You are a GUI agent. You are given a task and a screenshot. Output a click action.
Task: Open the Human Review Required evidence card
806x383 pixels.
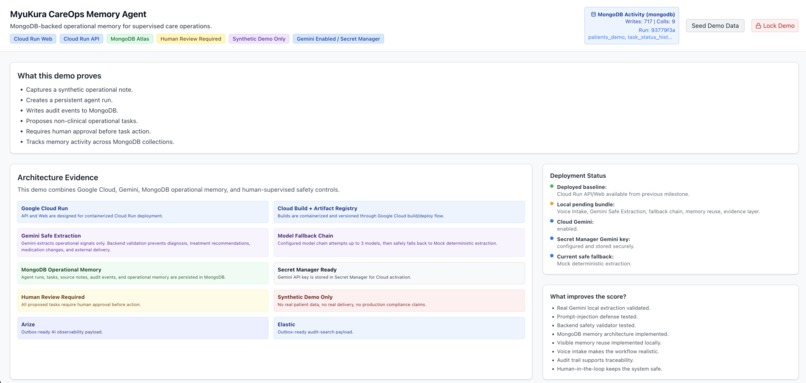(143, 300)
